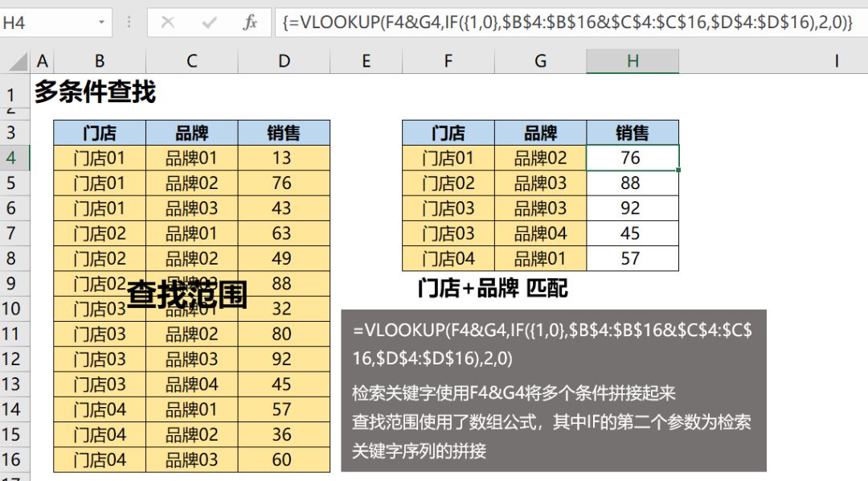Click sales value 13 in column D
This screenshot has width=868, height=481.
(284, 158)
